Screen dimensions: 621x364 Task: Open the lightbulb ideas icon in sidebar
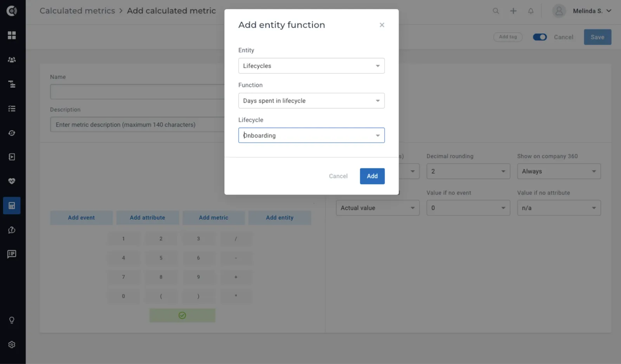pyautogui.click(x=12, y=320)
